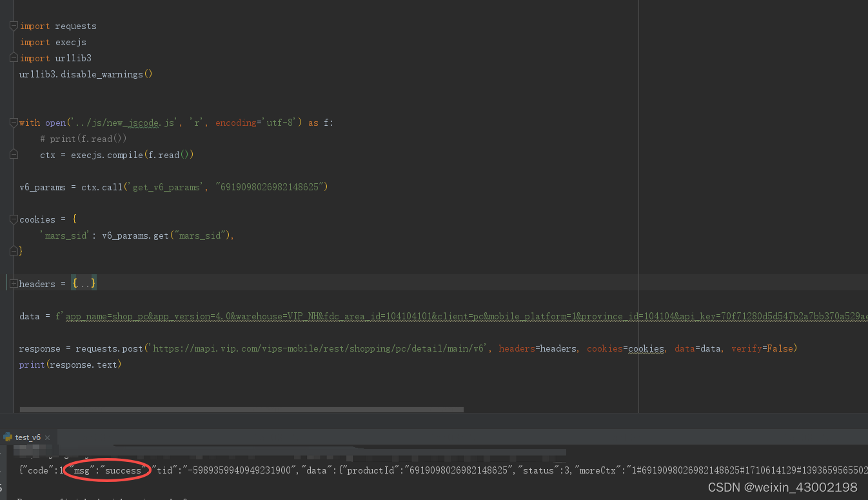The image size is (868, 500).
Task: Click 'urllib3.disable_warnings()' call
Action: [86, 74]
